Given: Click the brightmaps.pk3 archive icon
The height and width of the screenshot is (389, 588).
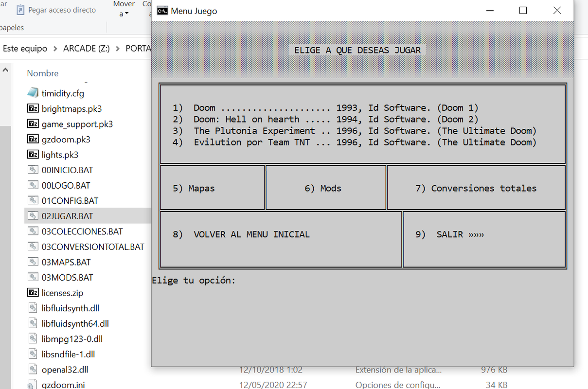Looking at the screenshot, I should 33,108.
